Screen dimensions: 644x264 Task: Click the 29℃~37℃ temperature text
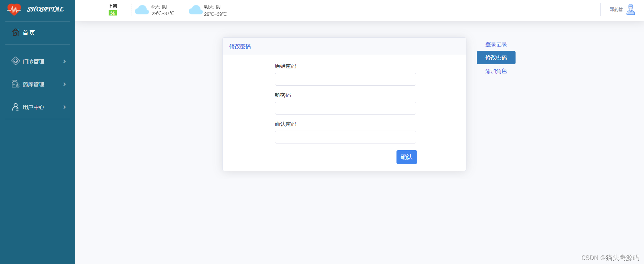163,13
